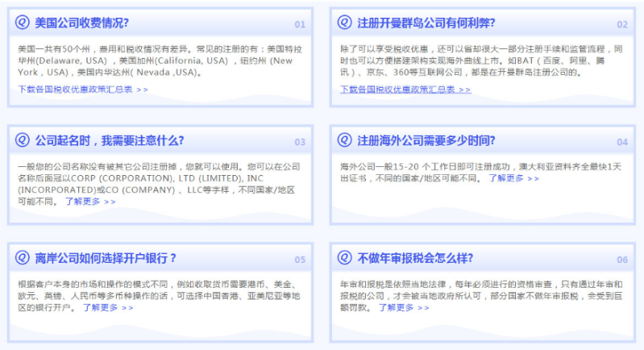Click 了解更多 in the overseas registration time card
Viewport: 644px width, 350px height.
pyautogui.click(x=513, y=177)
